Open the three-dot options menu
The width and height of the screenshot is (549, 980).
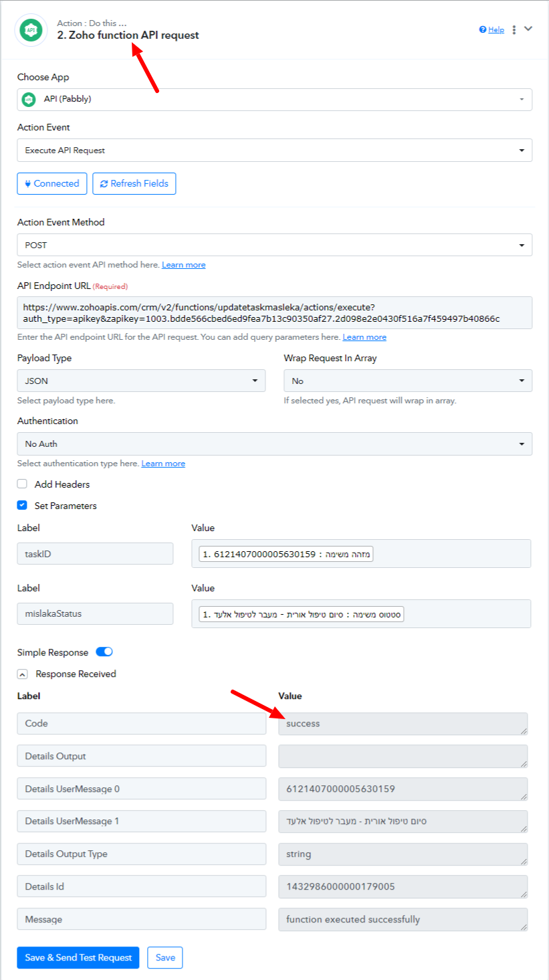[x=514, y=29]
